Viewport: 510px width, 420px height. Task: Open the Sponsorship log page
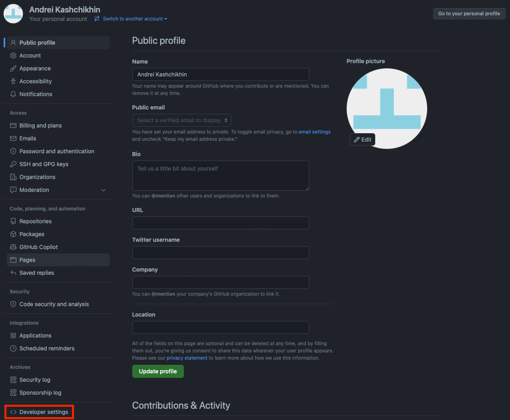pos(58,393)
